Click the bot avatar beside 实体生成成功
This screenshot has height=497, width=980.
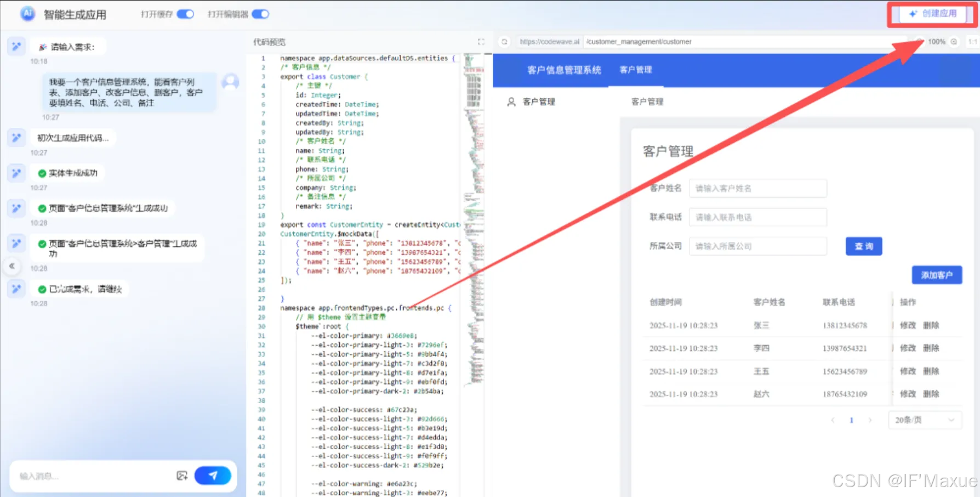(16, 173)
